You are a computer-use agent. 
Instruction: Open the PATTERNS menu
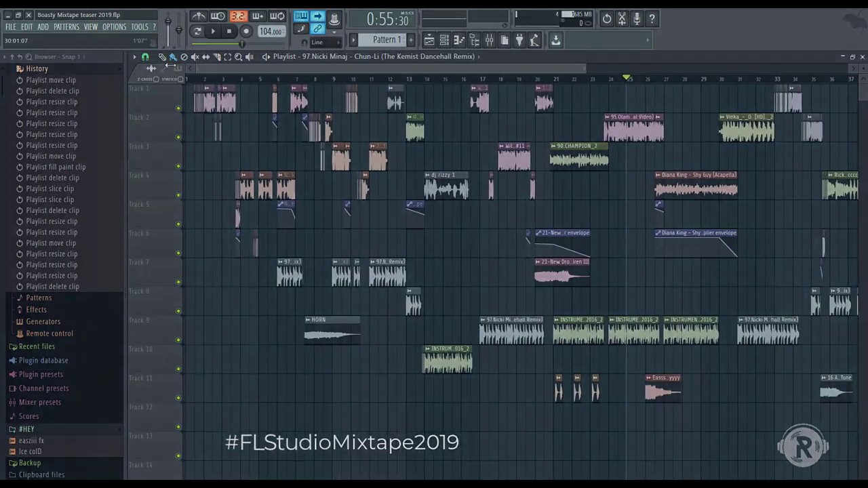click(66, 27)
